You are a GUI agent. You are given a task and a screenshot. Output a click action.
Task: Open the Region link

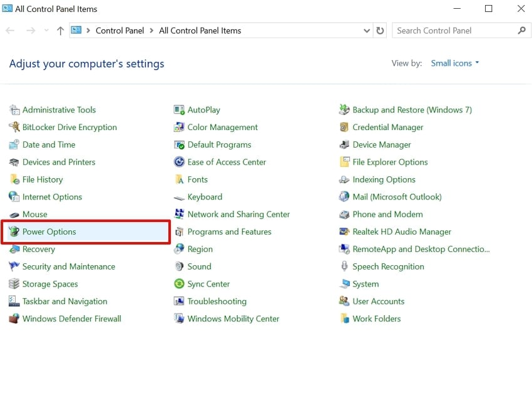click(x=200, y=249)
